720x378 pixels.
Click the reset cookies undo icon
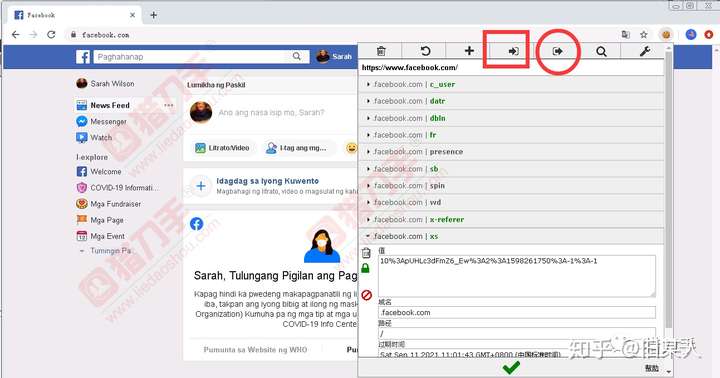(425, 51)
